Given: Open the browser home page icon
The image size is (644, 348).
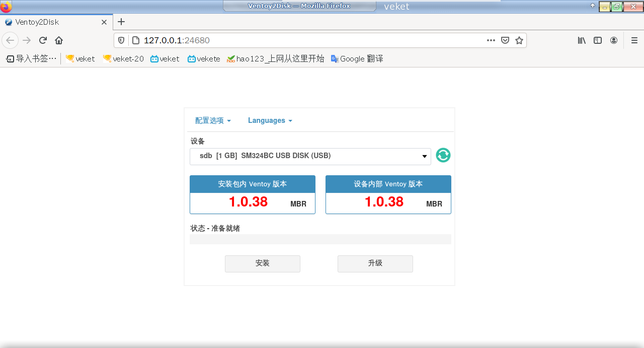Looking at the screenshot, I should point(59,40).
